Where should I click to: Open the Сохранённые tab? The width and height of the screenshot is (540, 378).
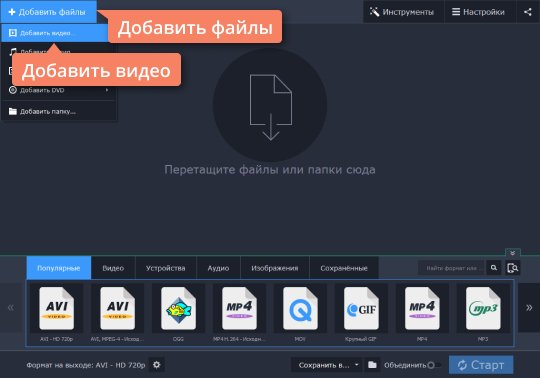(x=344, y=268)
